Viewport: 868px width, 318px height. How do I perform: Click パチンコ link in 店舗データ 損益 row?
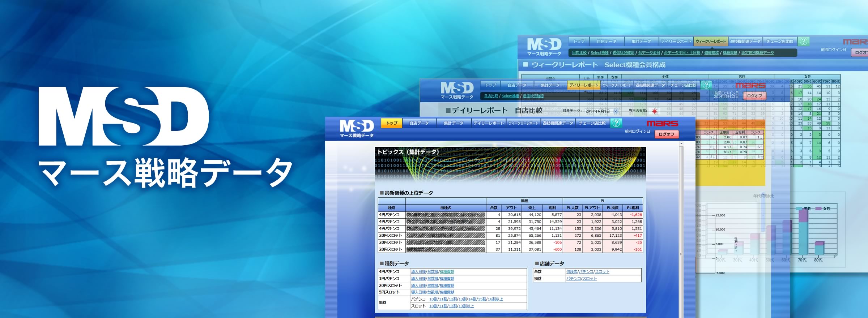pyautogui.click(x=573, y=279)
